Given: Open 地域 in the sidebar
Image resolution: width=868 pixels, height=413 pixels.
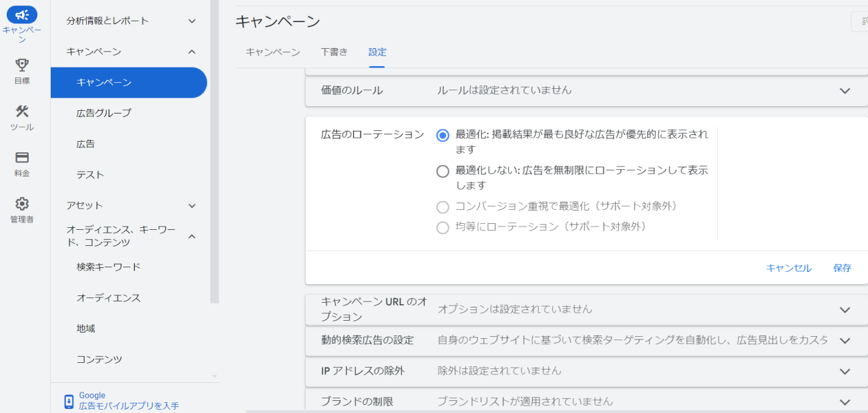Looking at the screenshot, I should [85, 328].
